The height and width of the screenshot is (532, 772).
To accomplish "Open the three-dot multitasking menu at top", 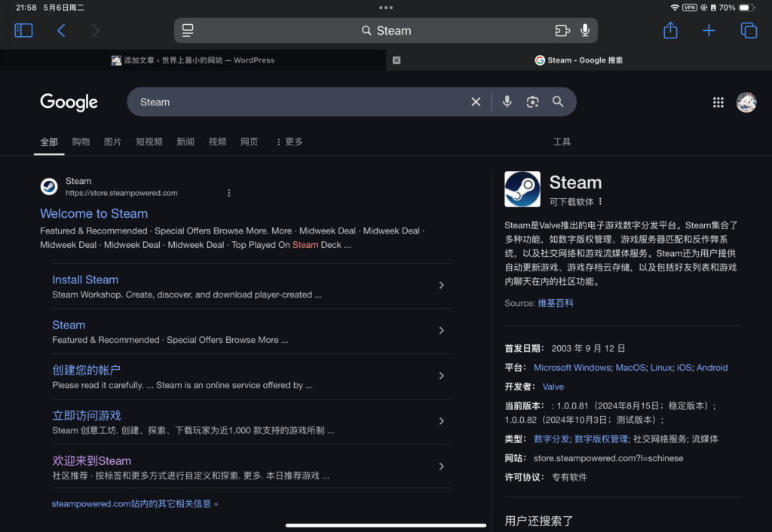I will [x=386, y=8].
